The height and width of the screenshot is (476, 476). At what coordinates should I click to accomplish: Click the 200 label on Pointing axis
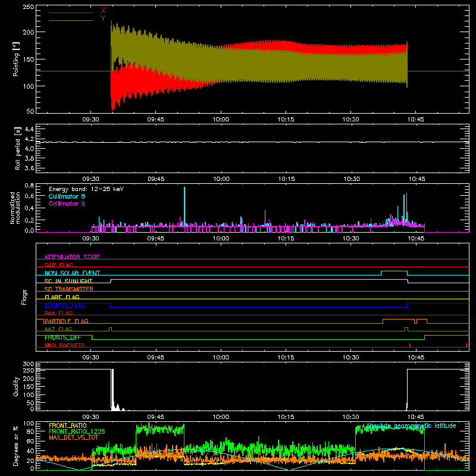pyautogui.click(x=29, y=32)
